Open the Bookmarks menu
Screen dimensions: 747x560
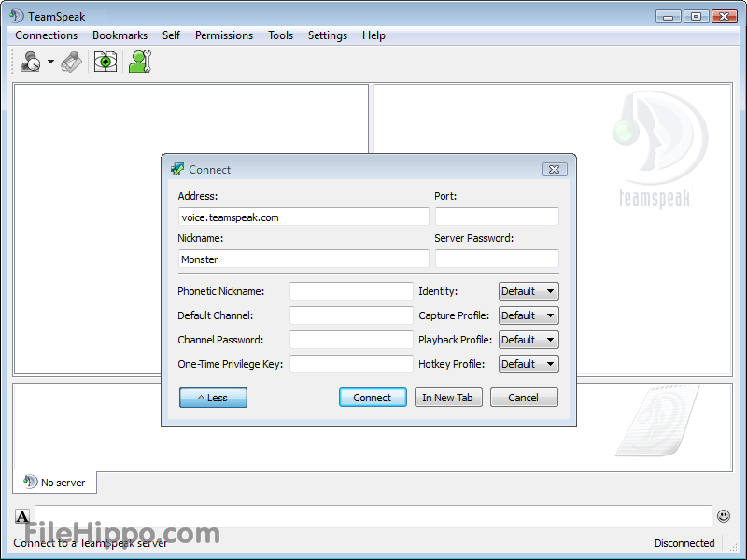pyautogui.click(x=120, y=35)
